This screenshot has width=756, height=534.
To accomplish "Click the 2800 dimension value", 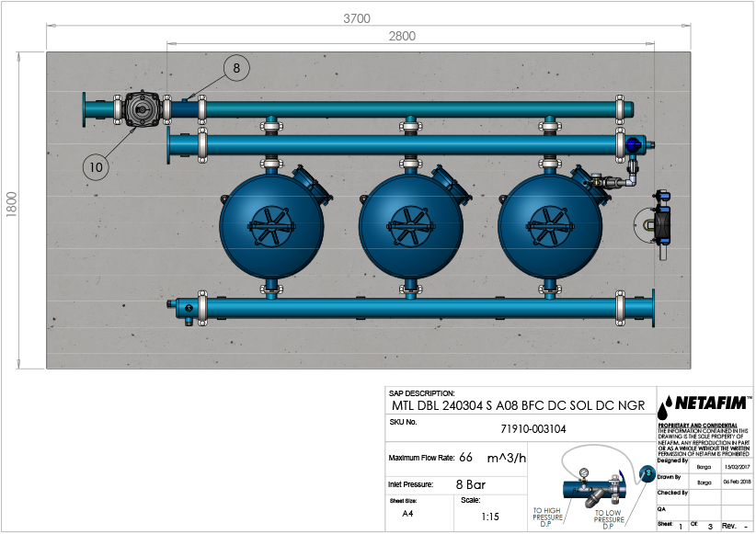I will click(x=402, y=37).
